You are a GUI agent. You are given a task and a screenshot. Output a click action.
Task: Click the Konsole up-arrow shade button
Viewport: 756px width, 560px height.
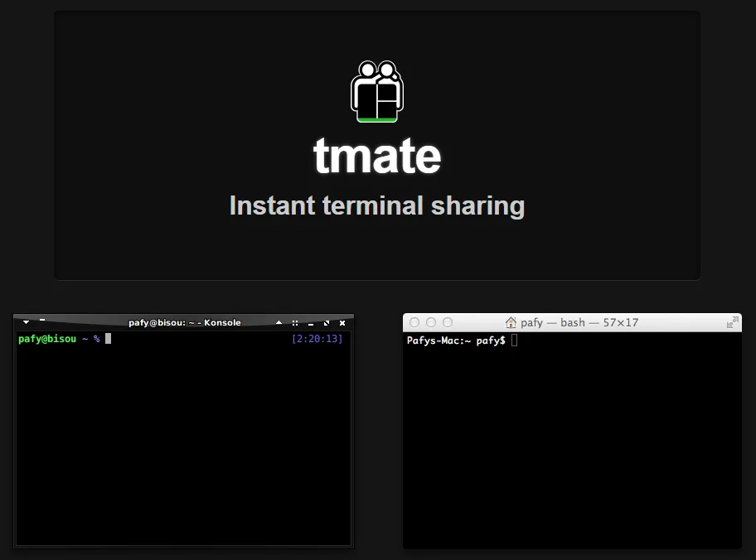279,322
